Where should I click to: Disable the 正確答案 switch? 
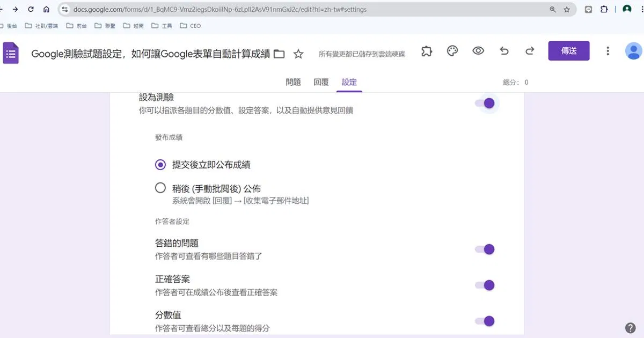485,285
